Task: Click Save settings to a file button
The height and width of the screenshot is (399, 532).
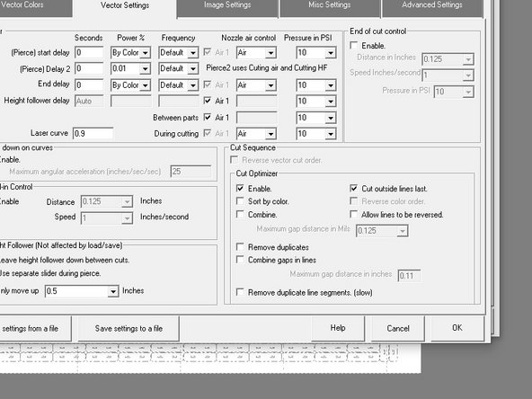Action: (x=129, y=328)
